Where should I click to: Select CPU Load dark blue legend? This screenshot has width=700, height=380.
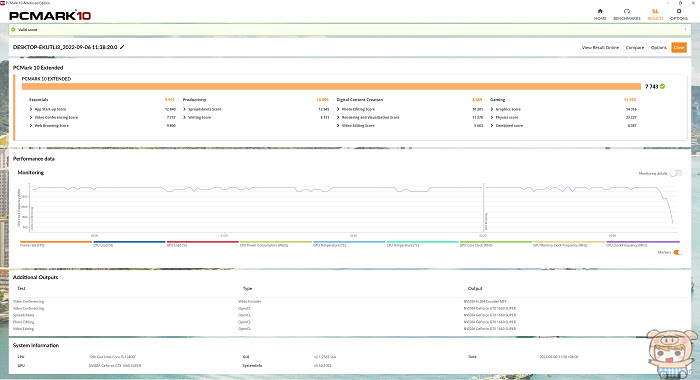click(129, 244)
